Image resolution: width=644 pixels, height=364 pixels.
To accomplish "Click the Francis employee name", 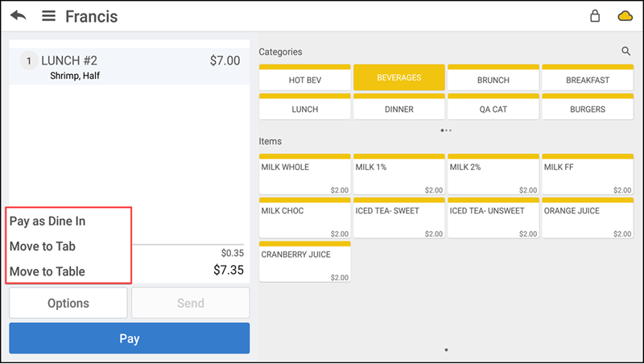I will pyautogui.click(x=92, y=16).
